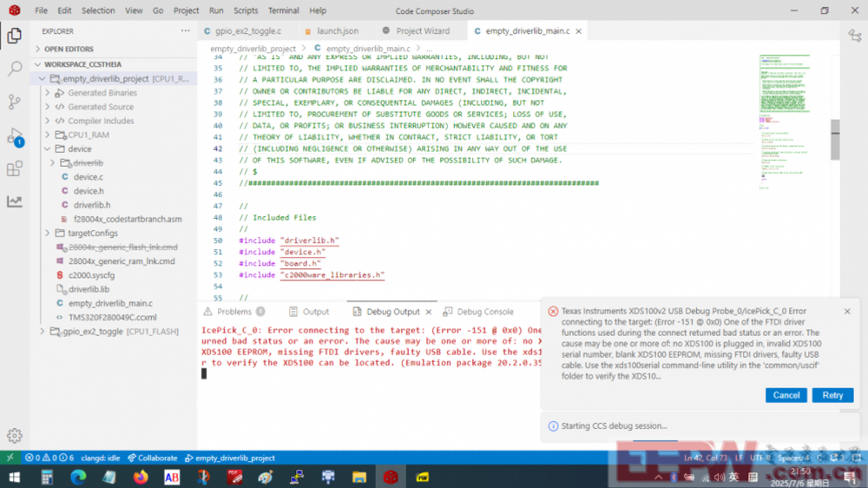Open Explorer more actions ellipsis

pyautogui.click(x=186, y=31)
